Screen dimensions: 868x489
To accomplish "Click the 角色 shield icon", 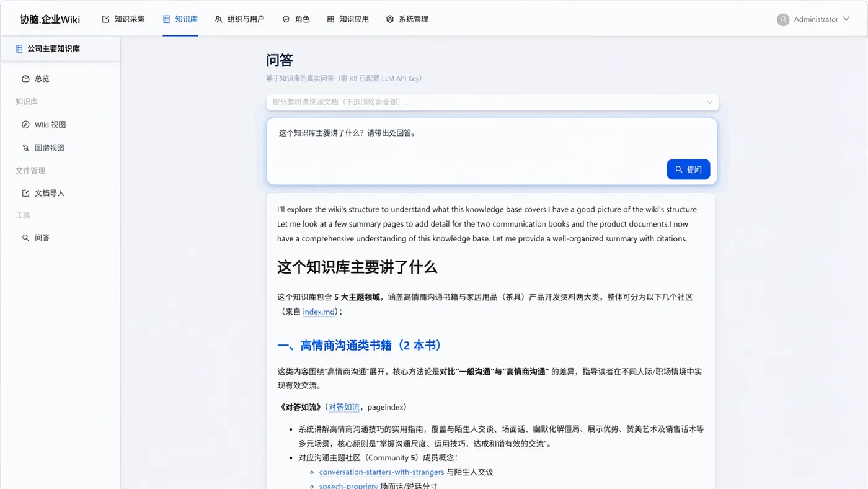I will tap(286, 19).
